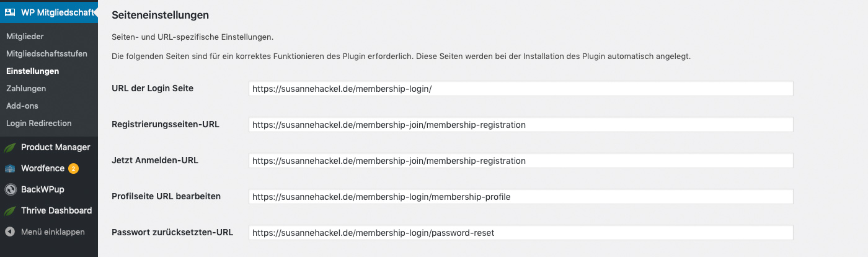Click the Product Manager leaf icon
Image resolution: width=868 pixels, height=257 pixels.
pos(10,147)
